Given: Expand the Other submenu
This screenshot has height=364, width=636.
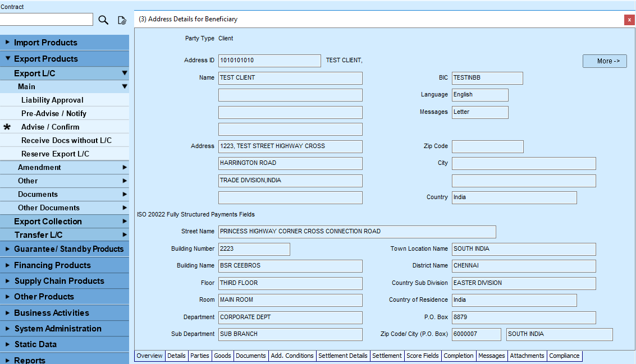Looking at the screenshot, I should 65,181.
